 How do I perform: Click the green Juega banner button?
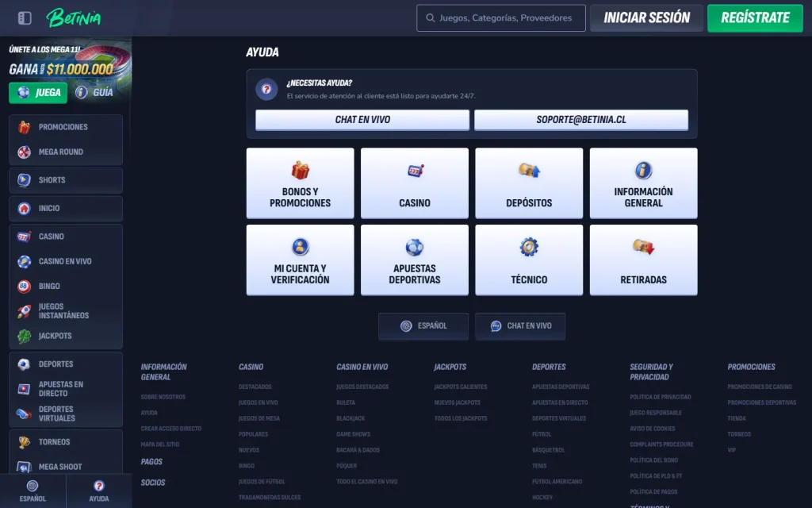coord(38,93)
